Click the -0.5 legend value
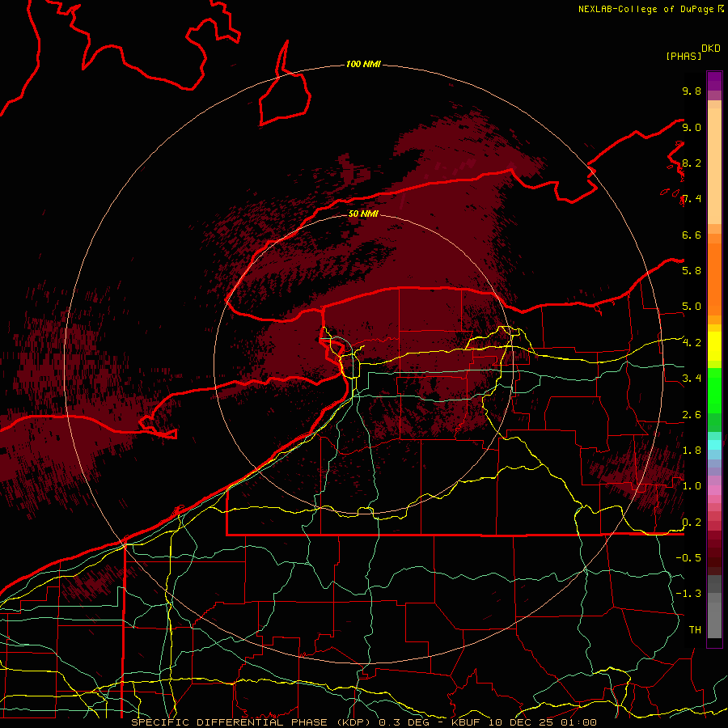Image resolution: width=728 pixels, height=728 pixels. click(688, 558)
